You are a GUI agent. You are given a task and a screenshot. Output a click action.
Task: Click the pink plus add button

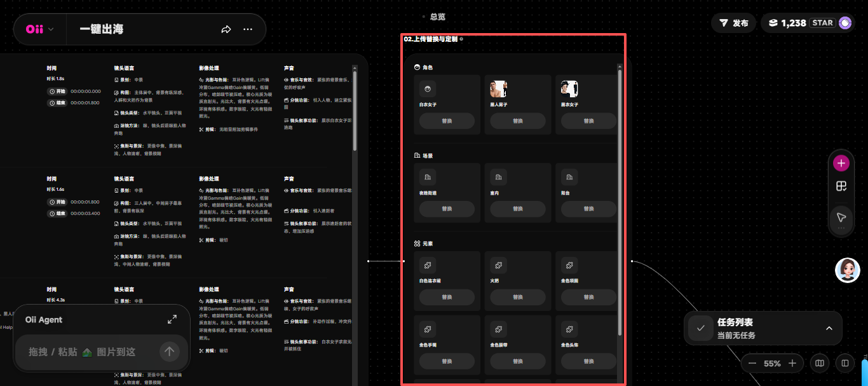[841, 163]
